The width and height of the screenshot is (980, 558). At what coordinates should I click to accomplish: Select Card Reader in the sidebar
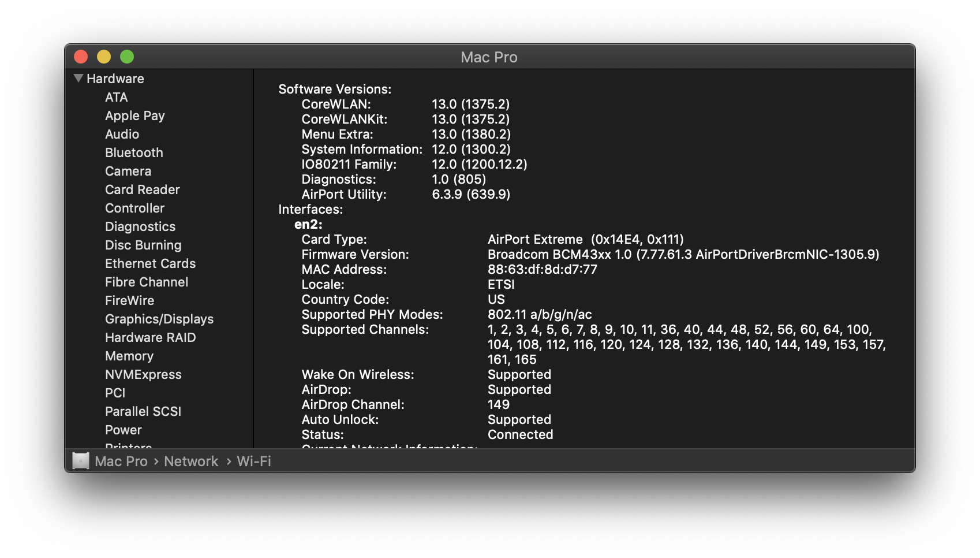coord(143,189)
